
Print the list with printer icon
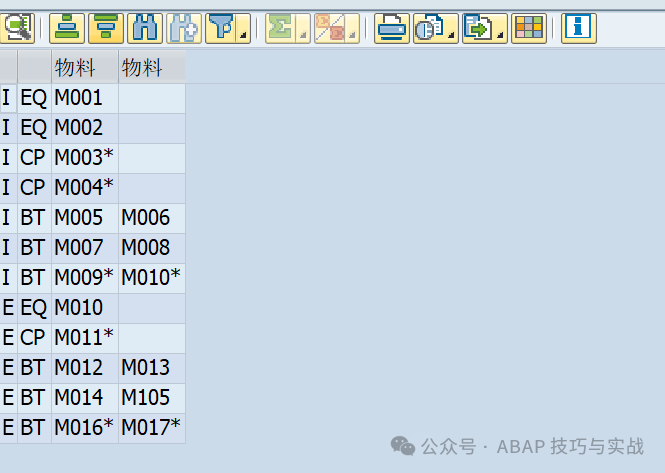point(391,28)
